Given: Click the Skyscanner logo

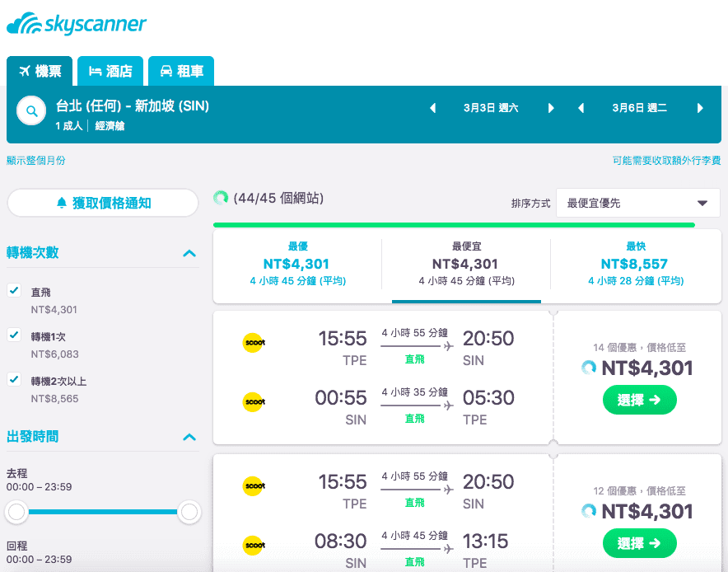Looking at the screenshot, I should (x=77, y=24).
